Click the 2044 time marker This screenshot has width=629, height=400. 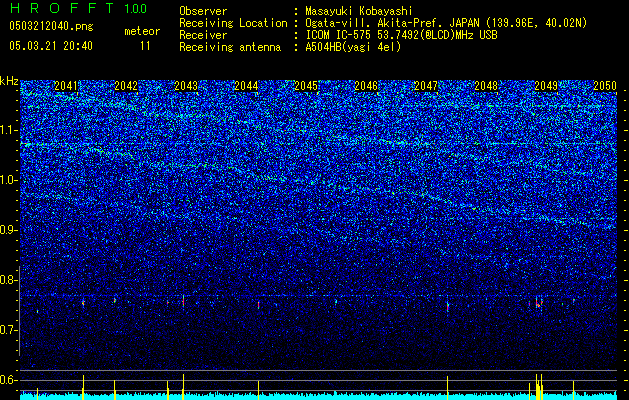pyautogui.click(x=246, y=86)
